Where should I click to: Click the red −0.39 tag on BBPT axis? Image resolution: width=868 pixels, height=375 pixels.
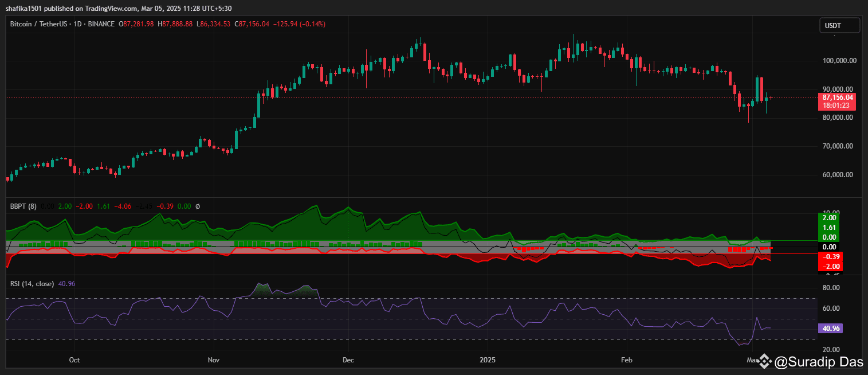point(830,257)
